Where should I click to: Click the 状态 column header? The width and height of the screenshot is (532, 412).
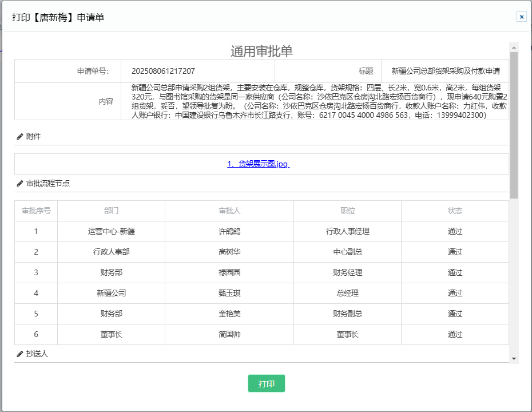coord(455,211)
